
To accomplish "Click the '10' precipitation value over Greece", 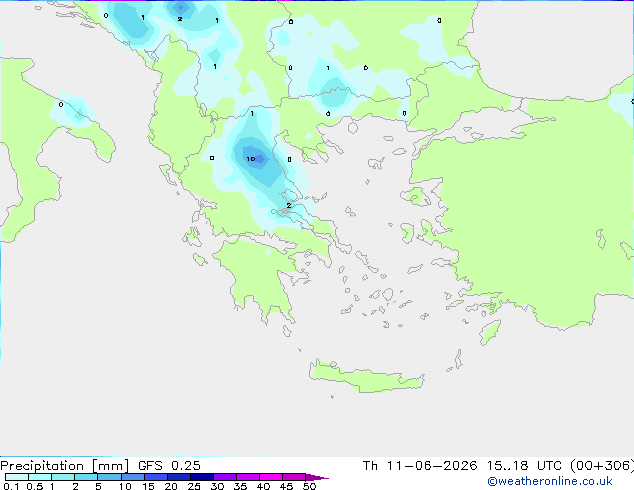I will (x=251, y=159).
